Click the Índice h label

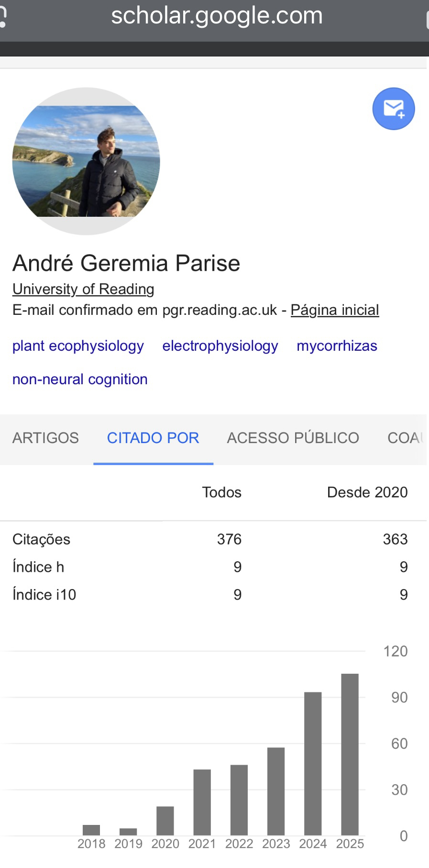tap(38, 567)
